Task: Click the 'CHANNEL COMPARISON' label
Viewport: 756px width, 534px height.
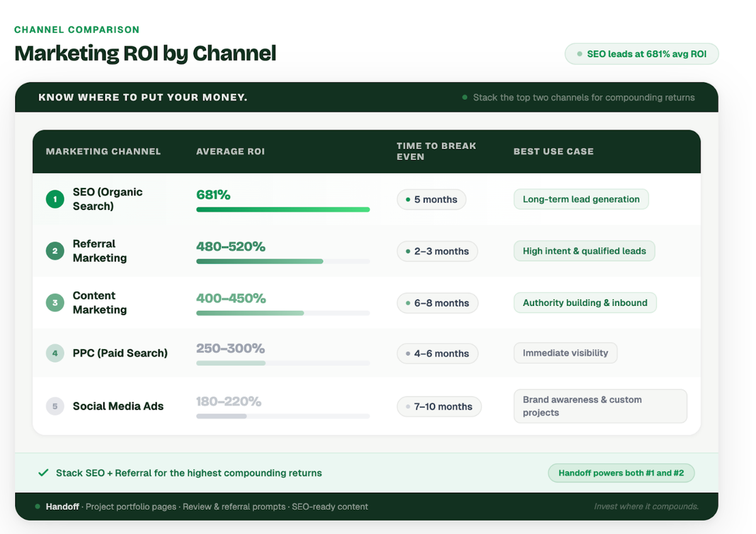Action: pos(77,30)
